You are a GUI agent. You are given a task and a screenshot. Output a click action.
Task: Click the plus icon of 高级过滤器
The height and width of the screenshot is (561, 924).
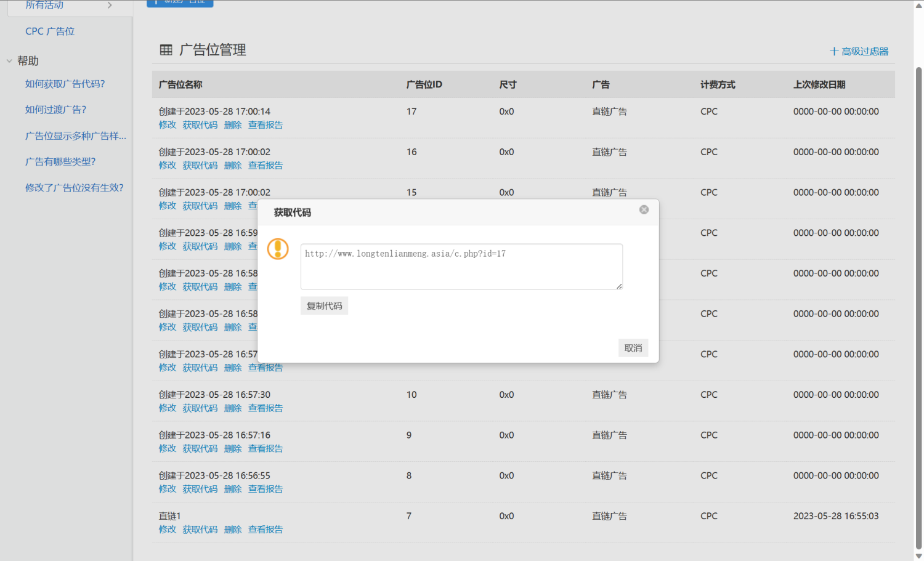(834, 51)
